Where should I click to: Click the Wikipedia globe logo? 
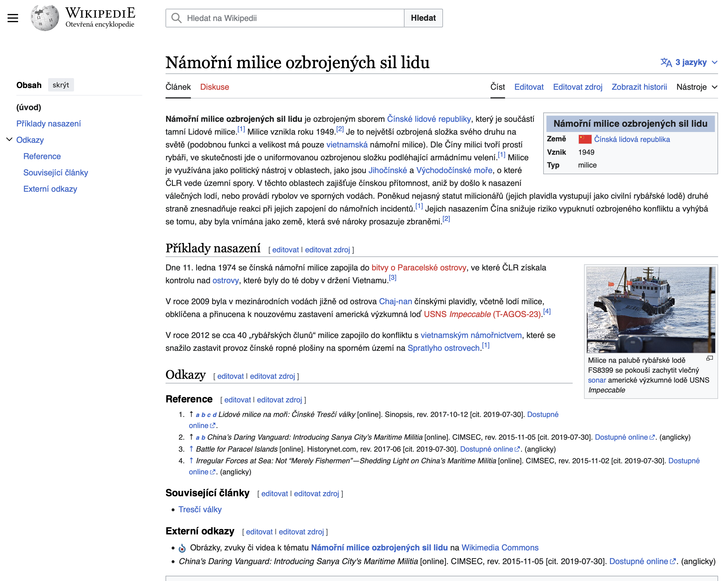45,18
